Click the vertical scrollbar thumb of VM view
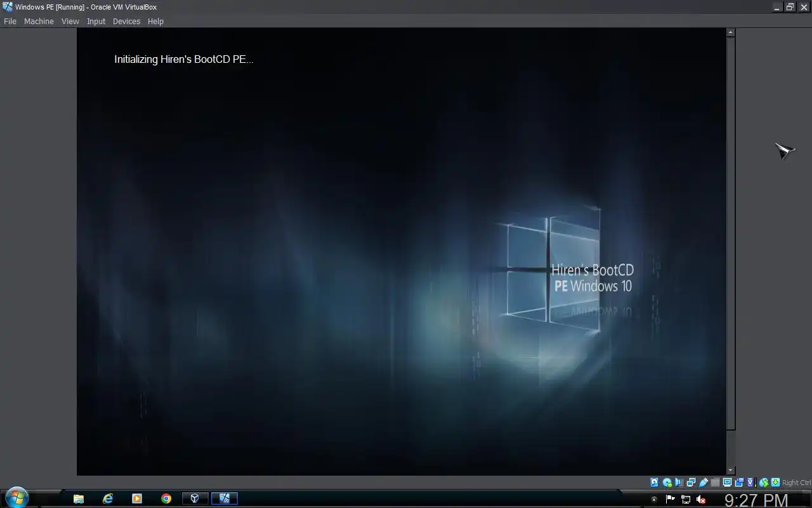 point(730,233)
